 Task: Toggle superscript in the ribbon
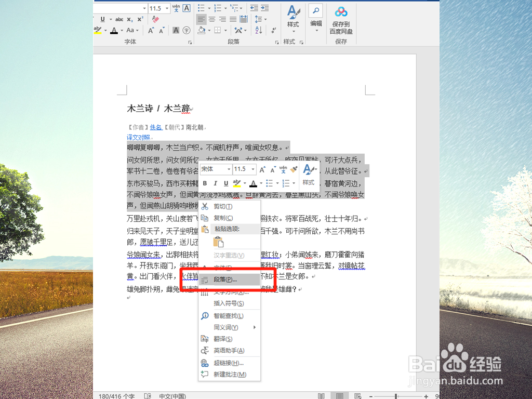click(x=140, y=19)
